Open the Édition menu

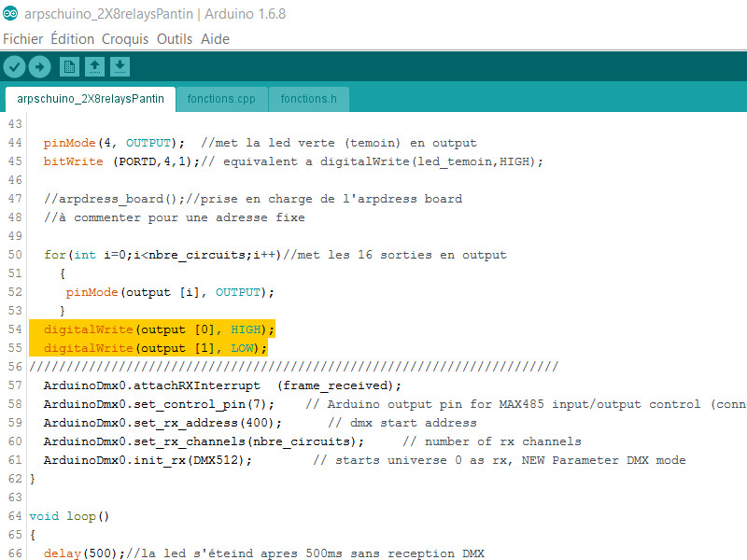tap(73, 39)
